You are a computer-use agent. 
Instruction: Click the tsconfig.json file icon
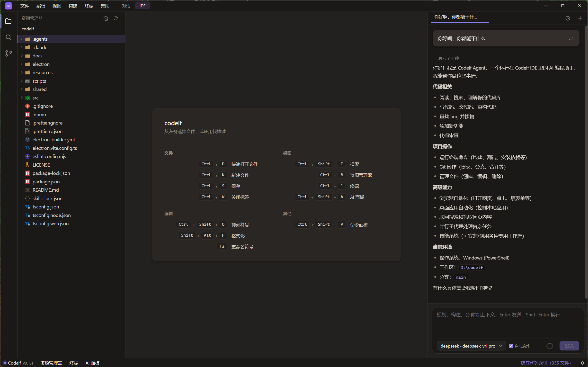pyautogui.click(x=27, y=207)
